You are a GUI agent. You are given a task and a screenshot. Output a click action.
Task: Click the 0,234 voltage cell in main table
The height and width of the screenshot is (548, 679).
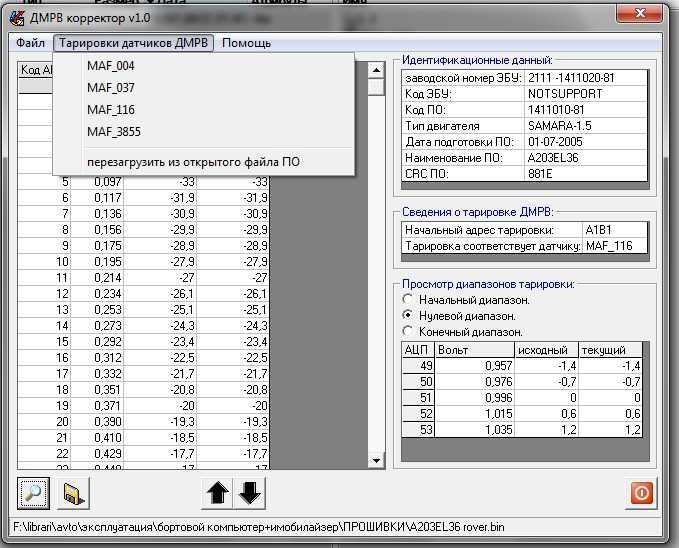pos(97,294)
